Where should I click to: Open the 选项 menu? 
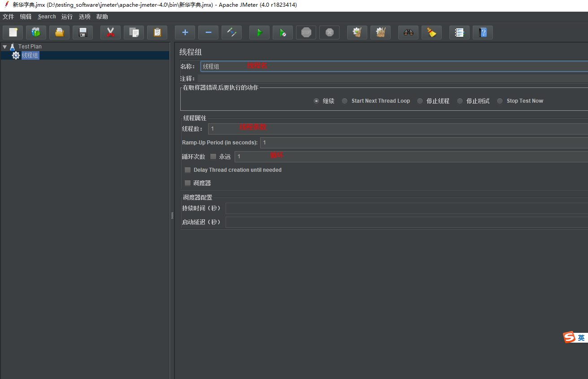(84, 17)
